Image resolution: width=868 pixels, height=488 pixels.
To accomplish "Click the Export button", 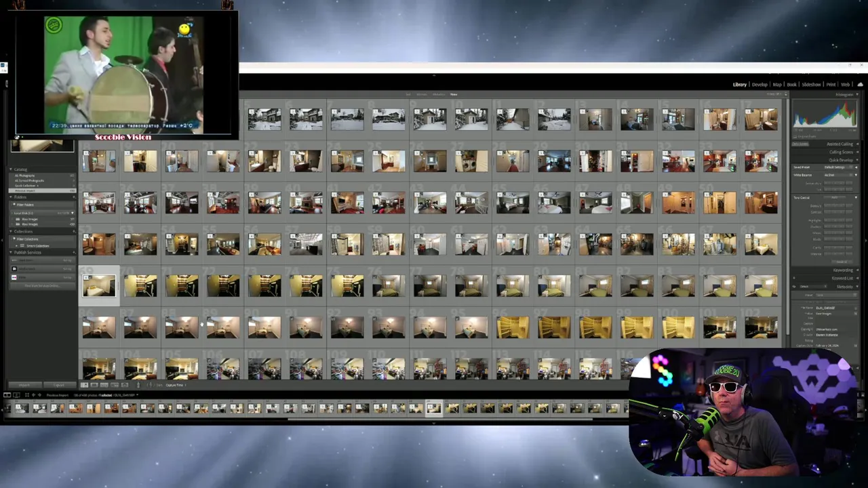I will click(x=59, y=385).
